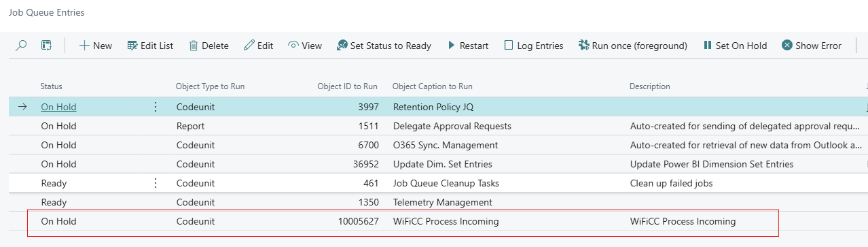868x247 pixels.
Task: Open Log Entries
Action: (533, 46)
